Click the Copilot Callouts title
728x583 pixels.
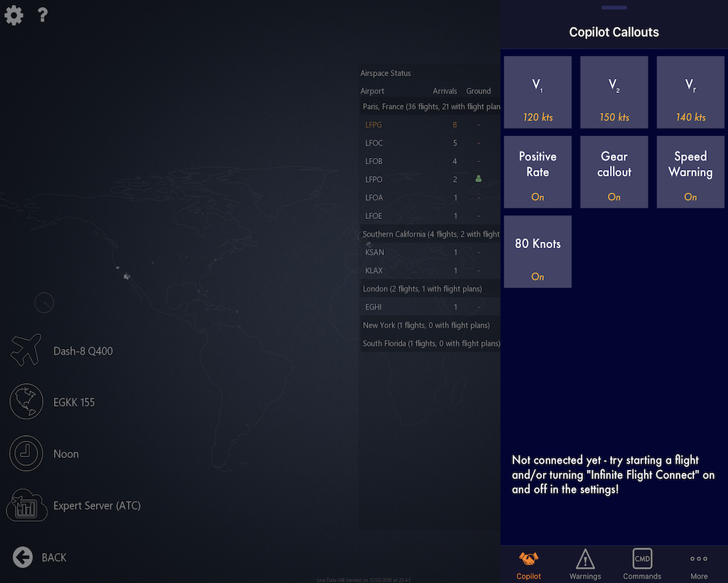tap(614, 32)
